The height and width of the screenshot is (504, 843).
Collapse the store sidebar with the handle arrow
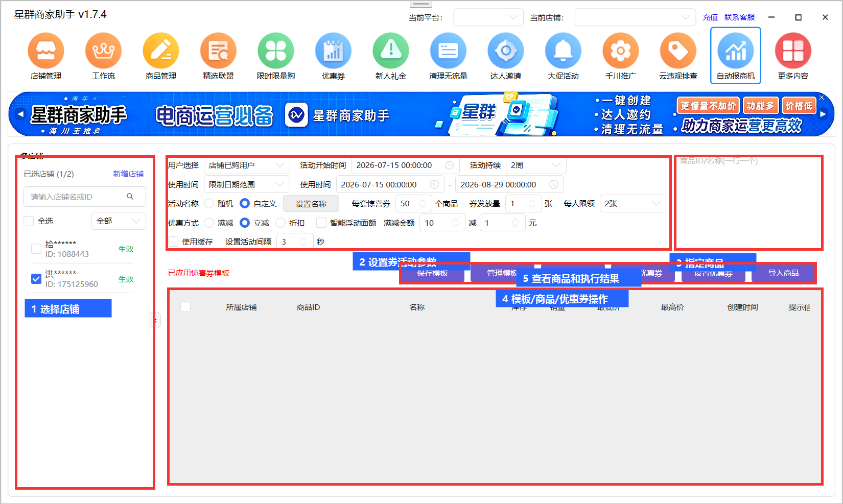[x=155, y=320]
